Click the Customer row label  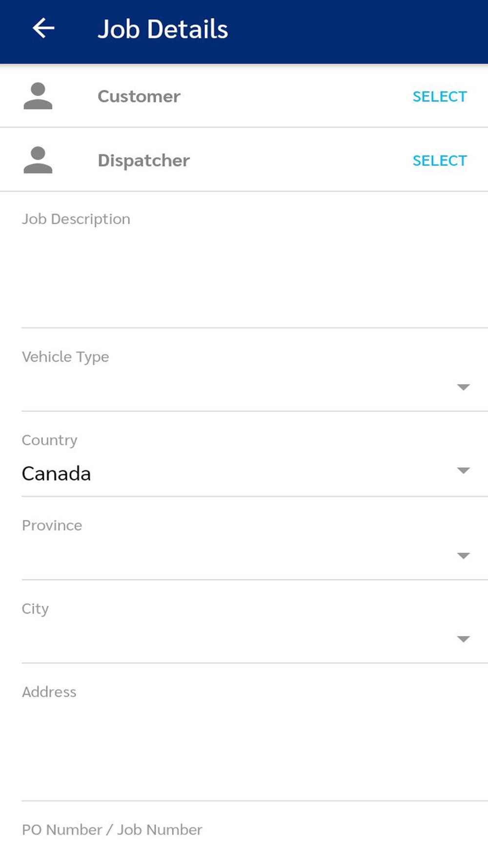139,96
